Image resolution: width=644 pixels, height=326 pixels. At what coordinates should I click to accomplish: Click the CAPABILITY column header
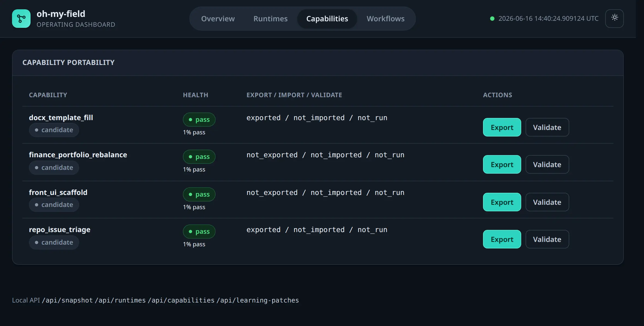pos(48,95)
